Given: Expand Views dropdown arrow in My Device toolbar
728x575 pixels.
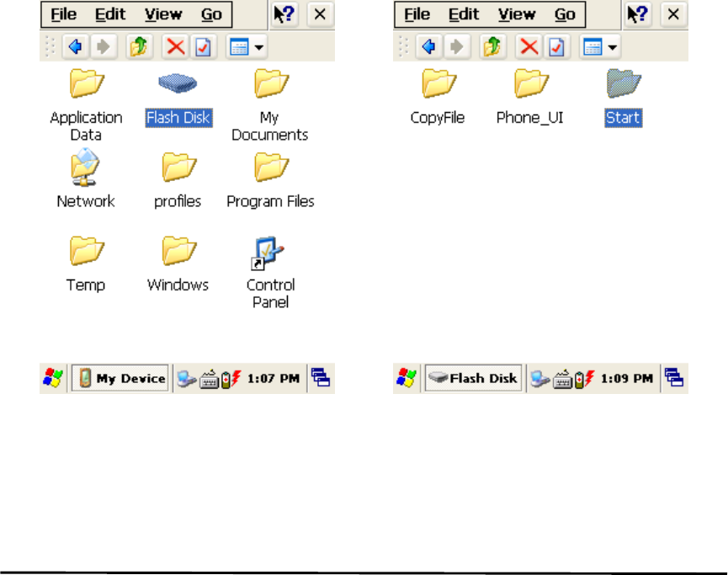Looking at the screenshot, I should [259, 47].
